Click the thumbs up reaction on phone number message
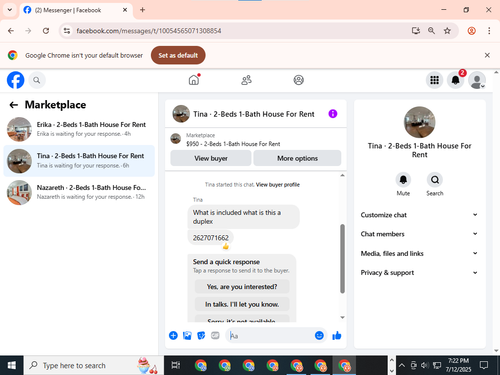 tap(226, 246)
